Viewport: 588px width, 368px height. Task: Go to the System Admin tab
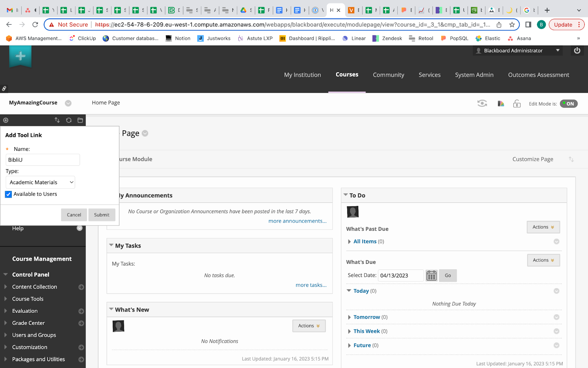474,75
